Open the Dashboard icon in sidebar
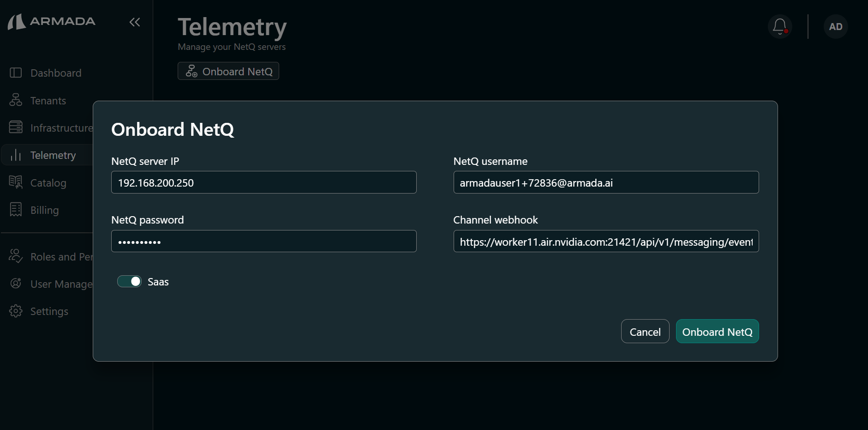The height and width of the screenshot is (430, 868). (x=16, y=73)
